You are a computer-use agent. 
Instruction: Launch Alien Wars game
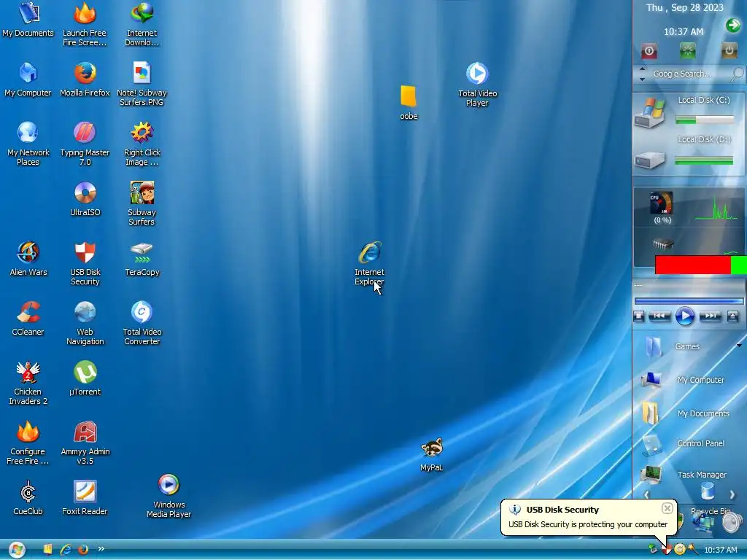pyautogui.click(x=28, y=259)
